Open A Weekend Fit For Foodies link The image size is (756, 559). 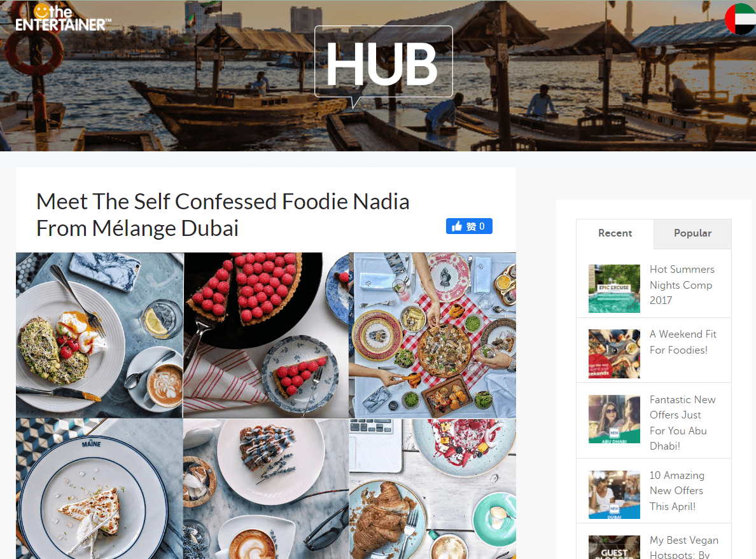click(x=683, y=342)
